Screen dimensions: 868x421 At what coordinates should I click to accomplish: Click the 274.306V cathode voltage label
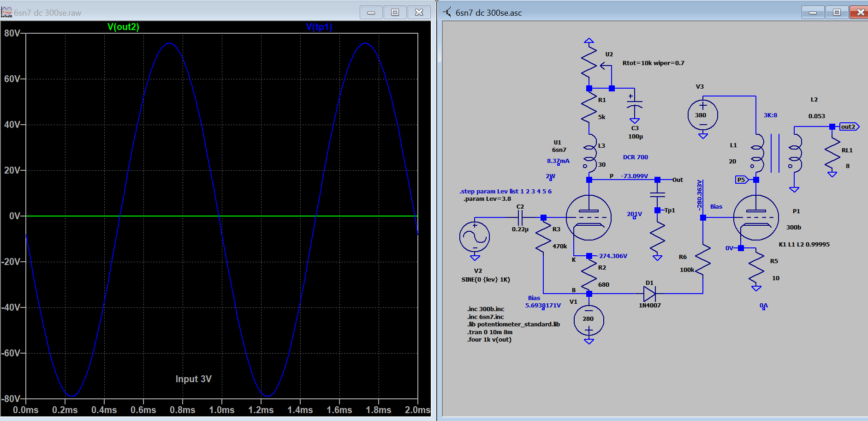pos(613,256)
